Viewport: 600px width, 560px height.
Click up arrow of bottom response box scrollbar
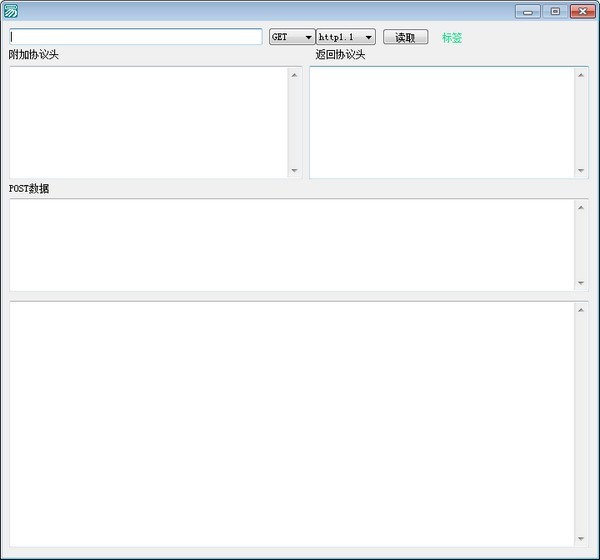(581, 310)
